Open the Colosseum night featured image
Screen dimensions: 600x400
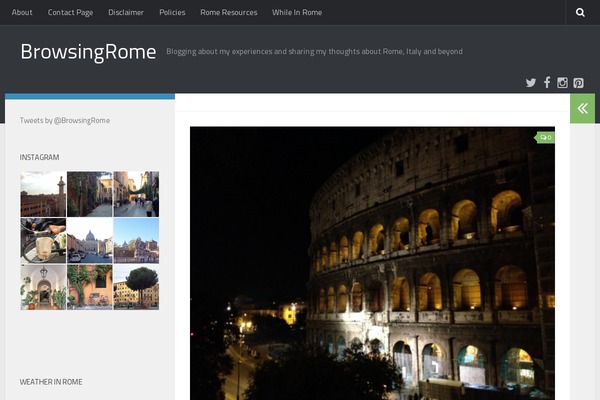(x=372, y=263)
